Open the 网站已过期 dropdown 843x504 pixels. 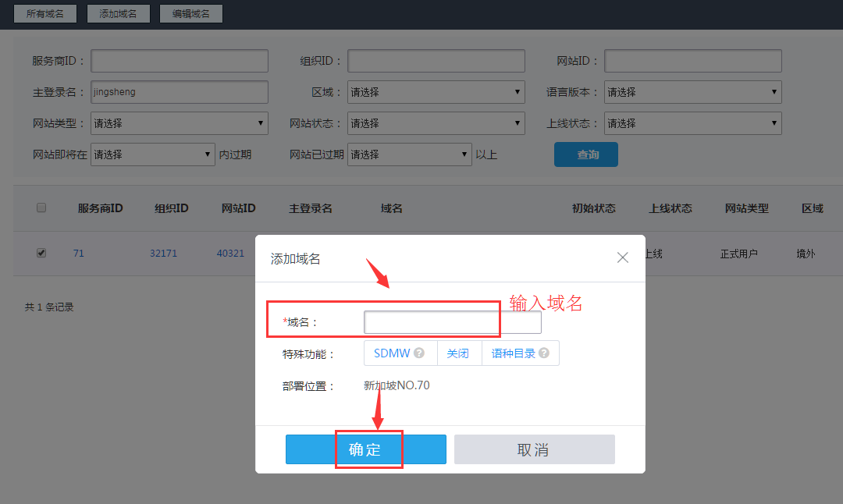click(x=409, y=154)
